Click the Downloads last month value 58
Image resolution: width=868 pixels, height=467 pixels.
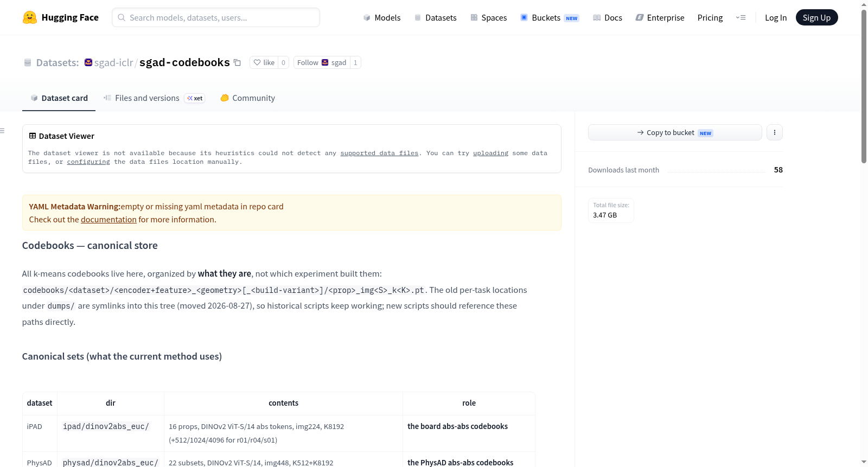click(778, 170)
